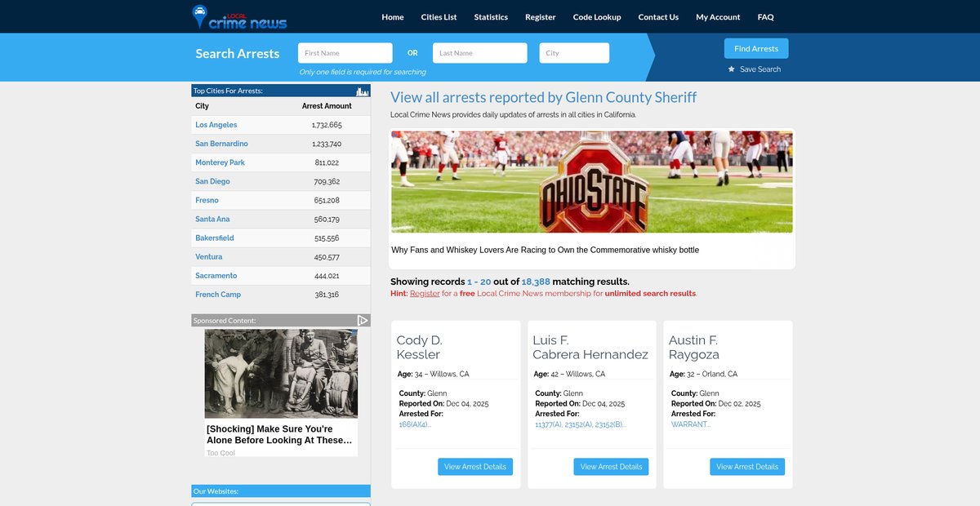View Arrest Details for Luis F. Cabrera Hernandez
Viewport: 980px width, 506px height.
(612, 467)
